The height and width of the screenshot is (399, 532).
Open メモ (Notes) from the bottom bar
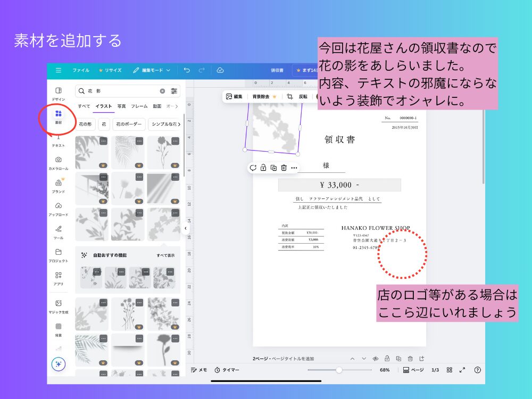pyautogui.click(x=201, y=369)
